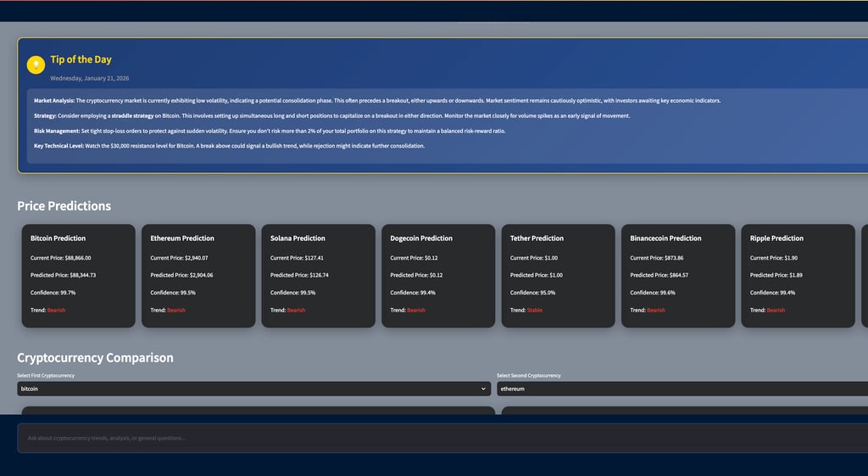Open the first cryptocurrency dropdown showing bitcoin

tap(254, 389)
